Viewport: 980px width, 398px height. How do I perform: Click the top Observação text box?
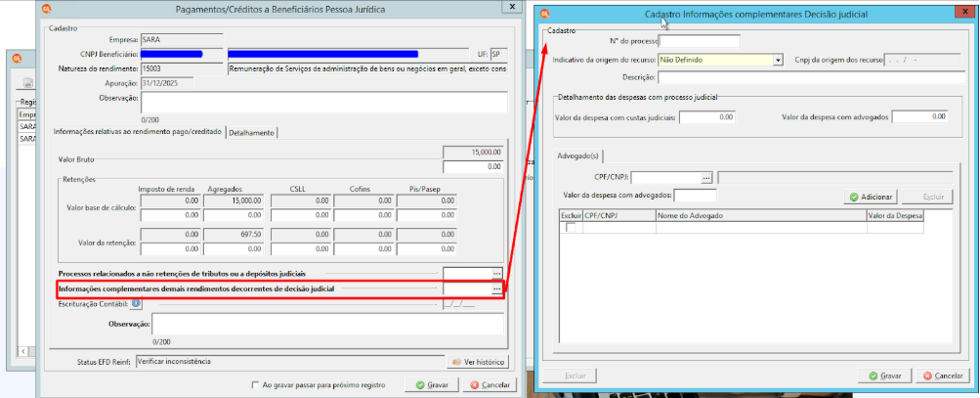(x=323, y=104)
